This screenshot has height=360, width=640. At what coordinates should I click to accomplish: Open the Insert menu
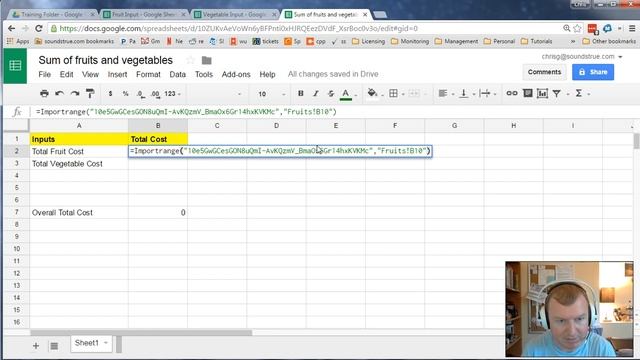tap(118, 74)
